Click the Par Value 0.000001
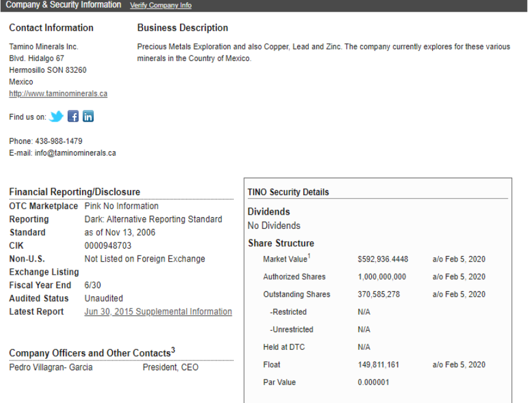Viewport: 532px width, 403px height. [374, 382]
